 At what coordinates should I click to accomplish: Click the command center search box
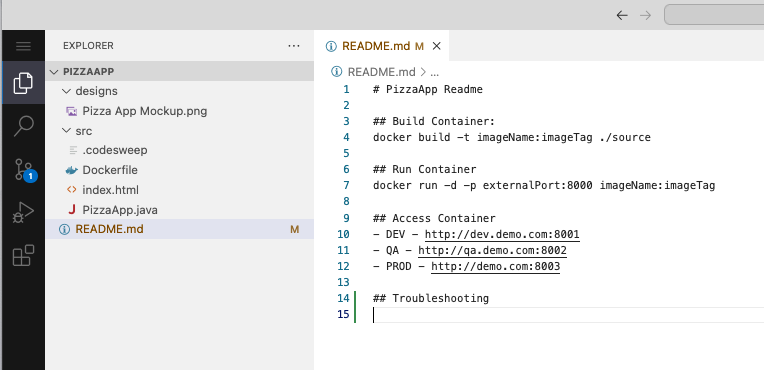pyautogui.click(x=714, y=15)
